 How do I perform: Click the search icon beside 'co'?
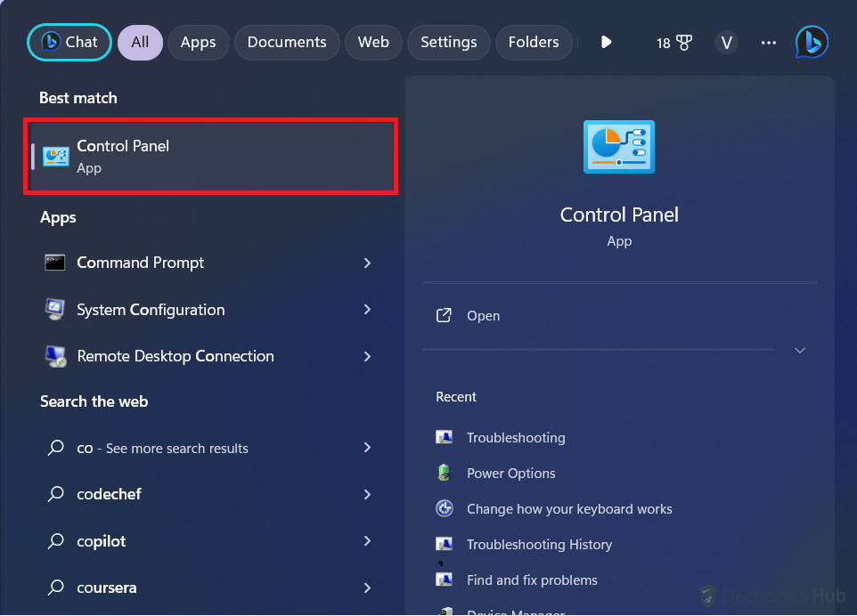click(x=56, y=448)
